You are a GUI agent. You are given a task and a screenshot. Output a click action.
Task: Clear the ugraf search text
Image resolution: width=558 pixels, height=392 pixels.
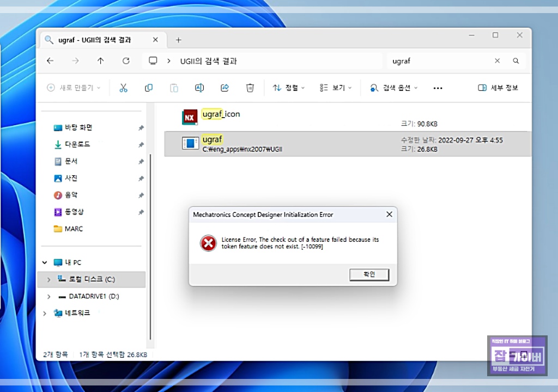pyautogui.click(x=497, y=61)
